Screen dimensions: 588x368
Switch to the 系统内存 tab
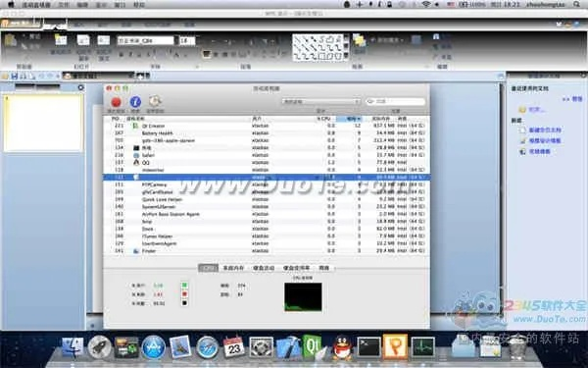point(233,268)
